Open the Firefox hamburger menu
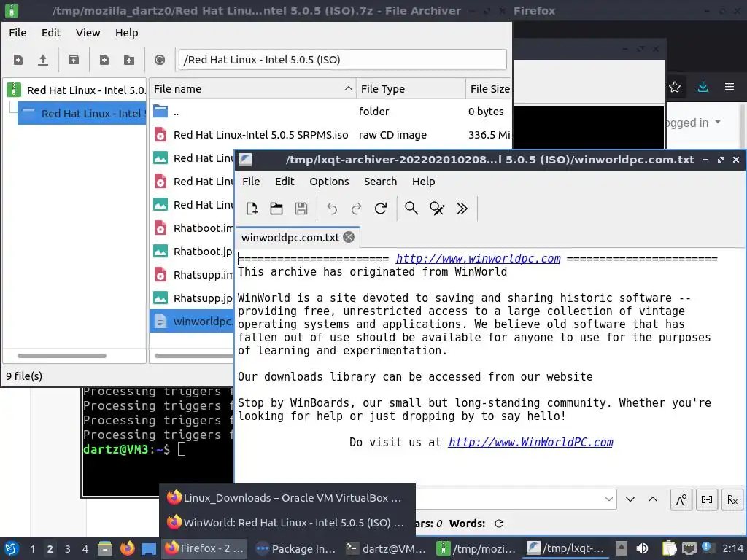Screen dimensions: 747x560 [729, 87]
